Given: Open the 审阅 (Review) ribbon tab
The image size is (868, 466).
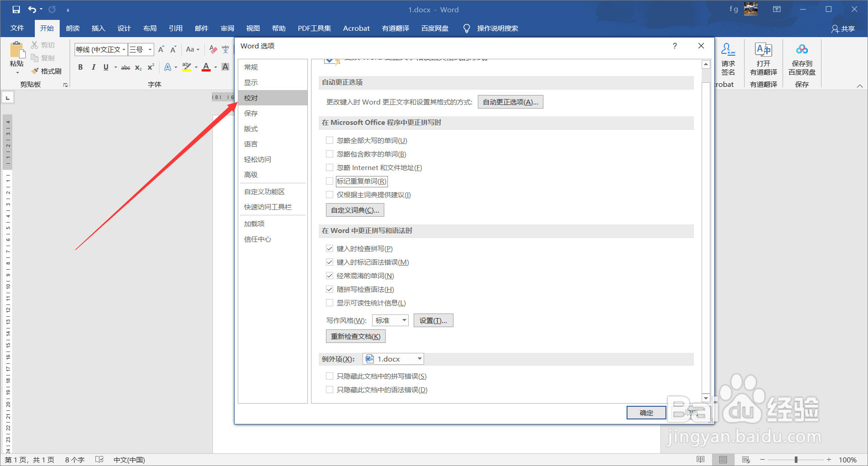Looking at the screenshot, I should (x=227, y=28).
